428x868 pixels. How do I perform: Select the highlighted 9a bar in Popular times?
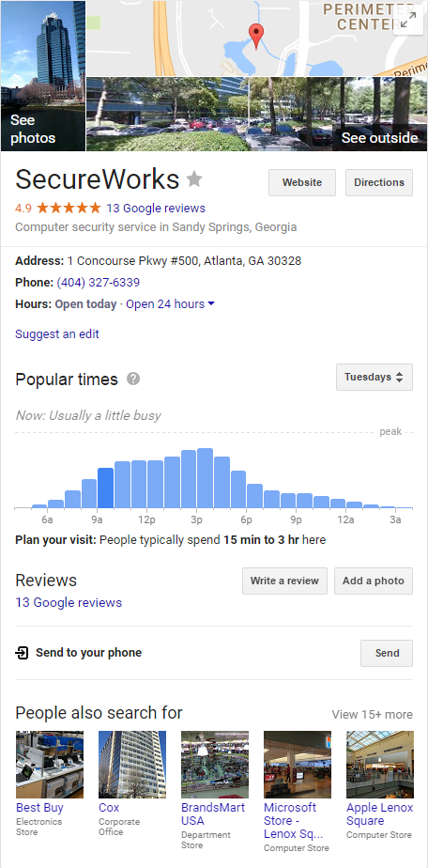106,488
